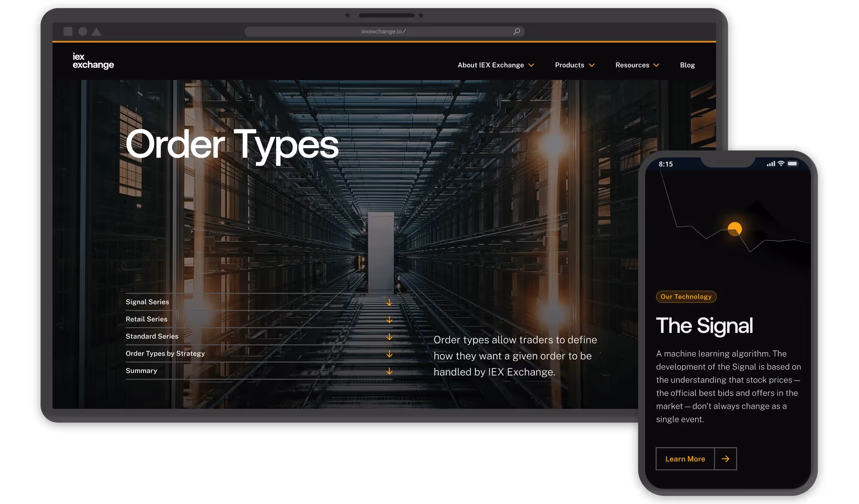This screenshot has width=859, height=504.
Task: Click the Learn More button on phone
Action: (x=685, y=459)
